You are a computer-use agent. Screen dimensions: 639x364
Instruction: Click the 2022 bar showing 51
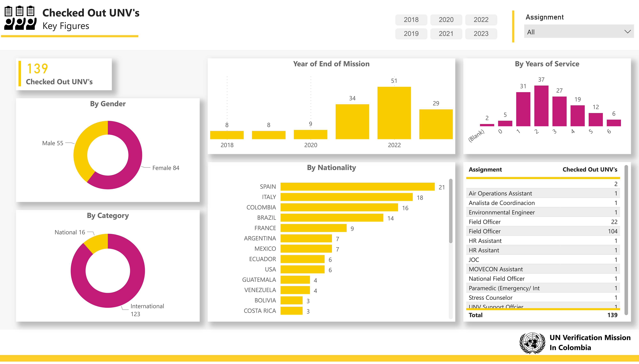(x=394, y=113)
